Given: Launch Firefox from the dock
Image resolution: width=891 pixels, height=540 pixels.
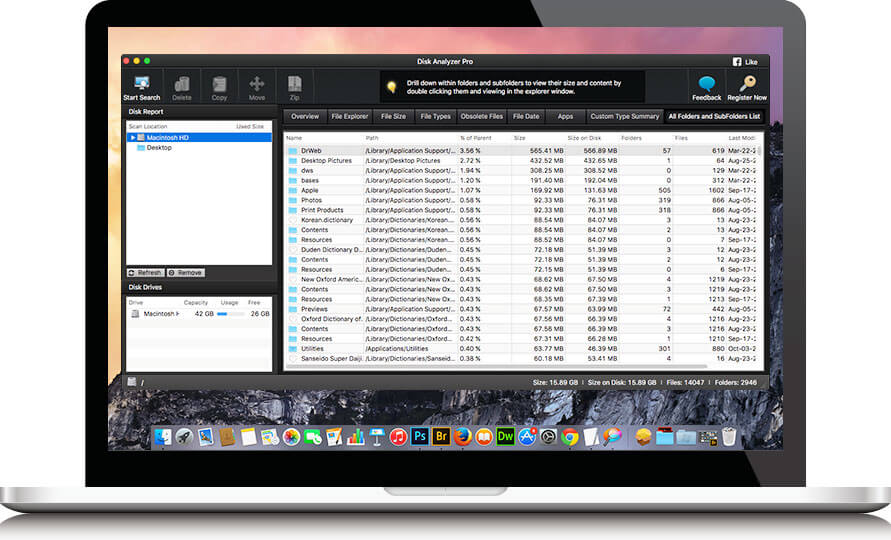Looking at the screenshot, I should click(x=463, y=437).
